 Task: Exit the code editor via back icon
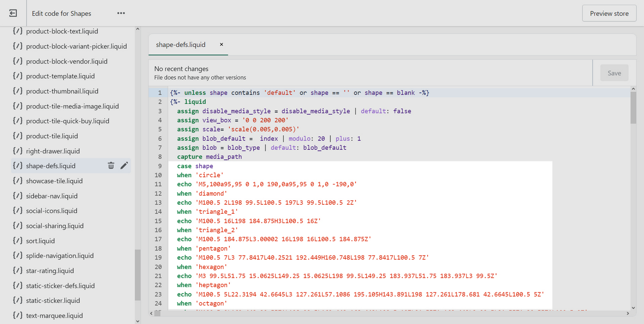(x=13, y=13)
